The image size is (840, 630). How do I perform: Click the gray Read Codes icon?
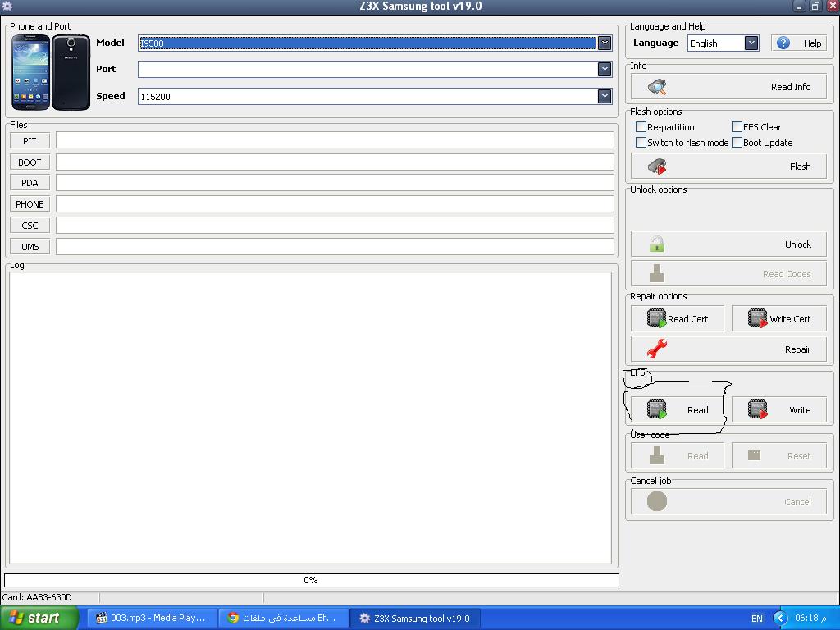657,274
